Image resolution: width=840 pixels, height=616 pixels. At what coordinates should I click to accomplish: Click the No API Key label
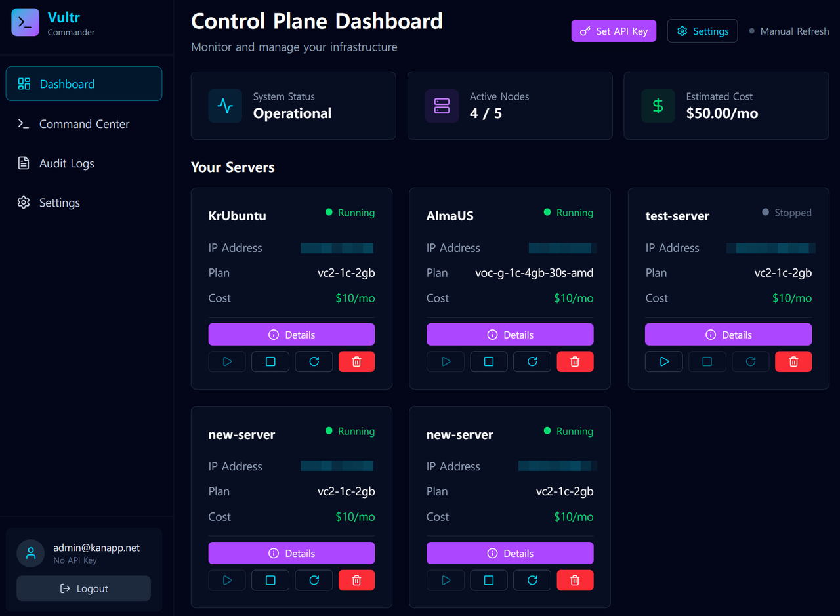(75, 560)
